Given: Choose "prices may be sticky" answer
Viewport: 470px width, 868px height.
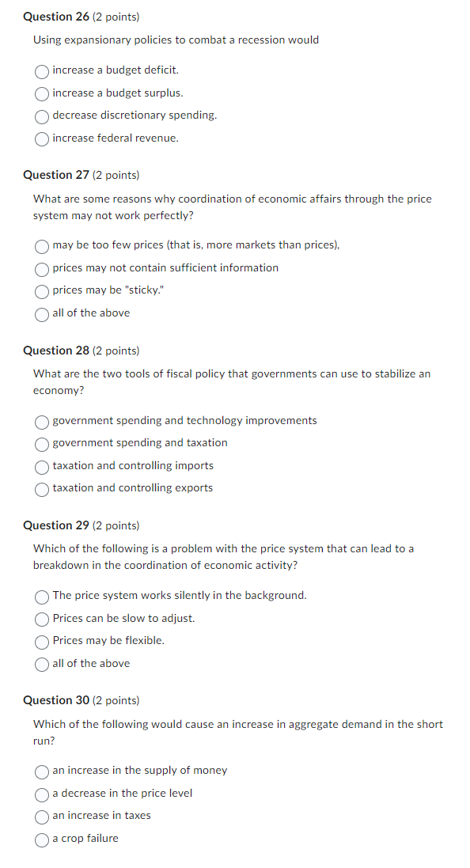Looking at the screenshot, I should coord(41,291).
